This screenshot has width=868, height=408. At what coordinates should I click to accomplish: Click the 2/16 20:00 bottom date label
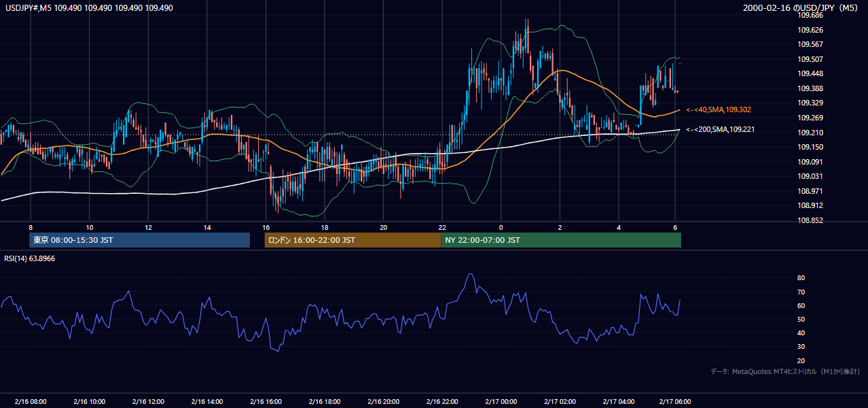[x=383, y=401]
